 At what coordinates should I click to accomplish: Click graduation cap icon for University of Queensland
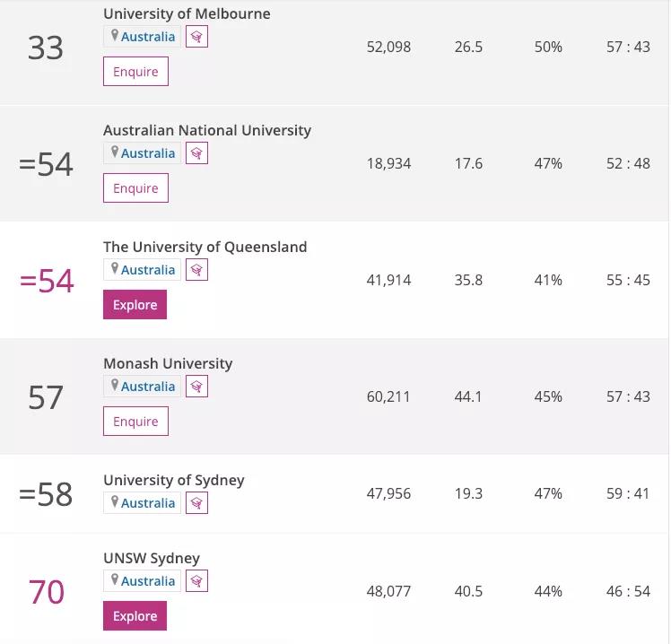click(196, 270)
